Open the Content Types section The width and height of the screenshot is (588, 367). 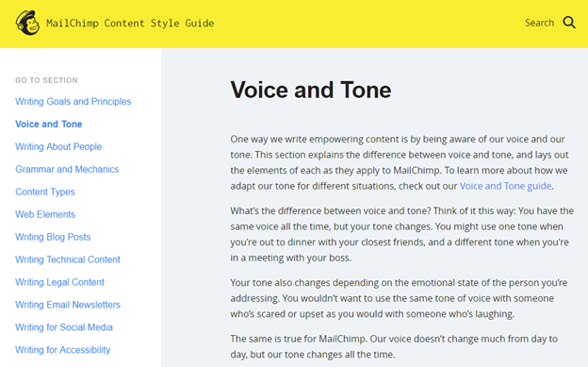tap(45, 192)
